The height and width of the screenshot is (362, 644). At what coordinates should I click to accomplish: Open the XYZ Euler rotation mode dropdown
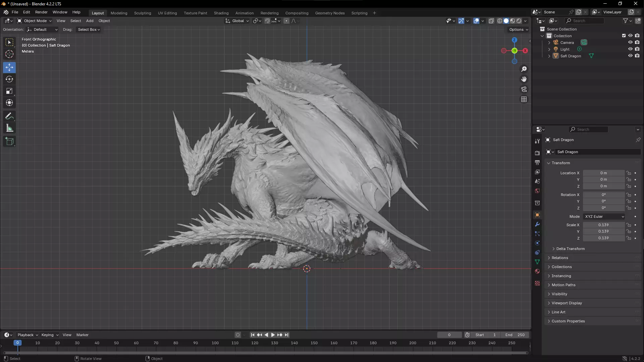(604, 217)
